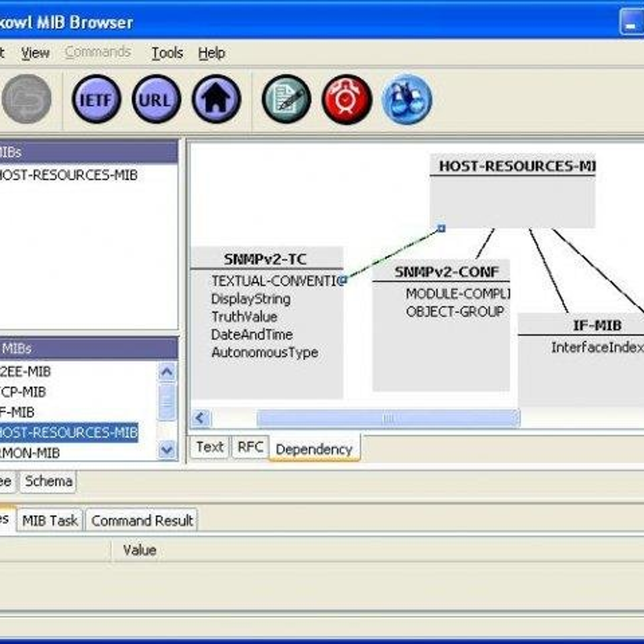Click InterfaceIndex in IF-MIB node
Image resolution: width=644 pixels, height=644 pixels.
597,347
